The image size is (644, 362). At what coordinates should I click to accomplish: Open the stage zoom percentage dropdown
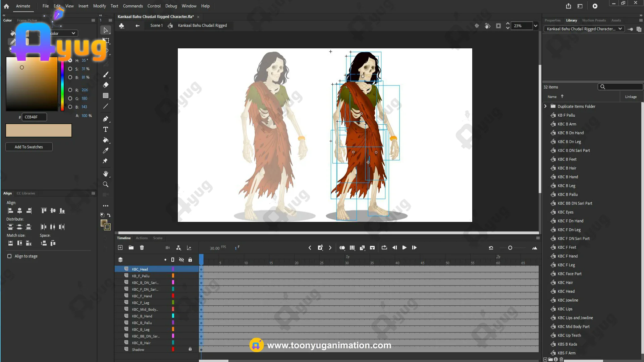(x=536, y=26)
